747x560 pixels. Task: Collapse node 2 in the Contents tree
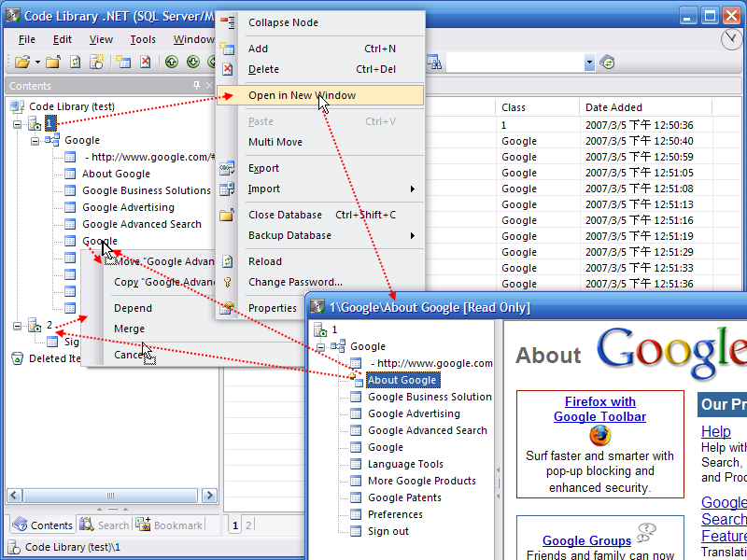pyautogui.click(x=17, y=326)
